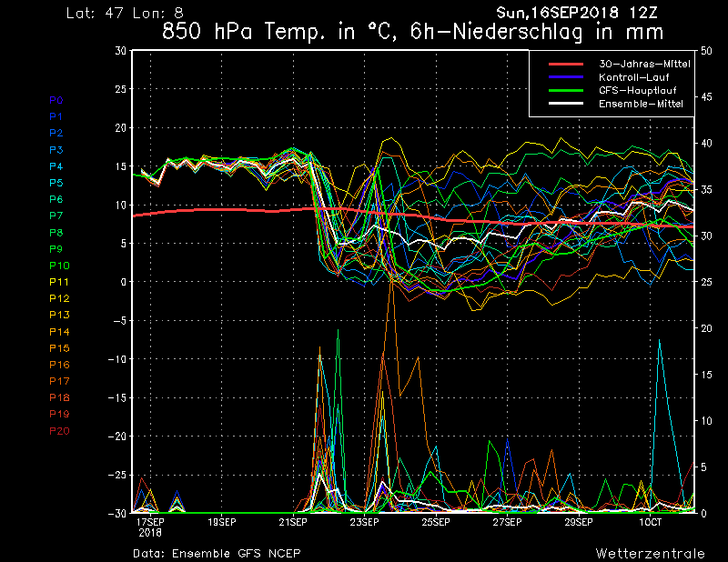Screen dimensions: 728x562
Task: Click the 25 label on precipitation axis
Action: 706,282
